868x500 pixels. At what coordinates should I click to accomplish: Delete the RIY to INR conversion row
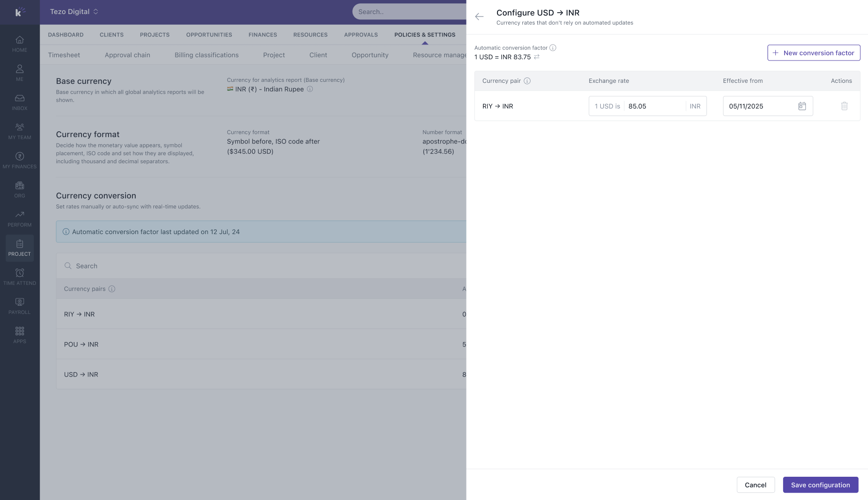844,106
